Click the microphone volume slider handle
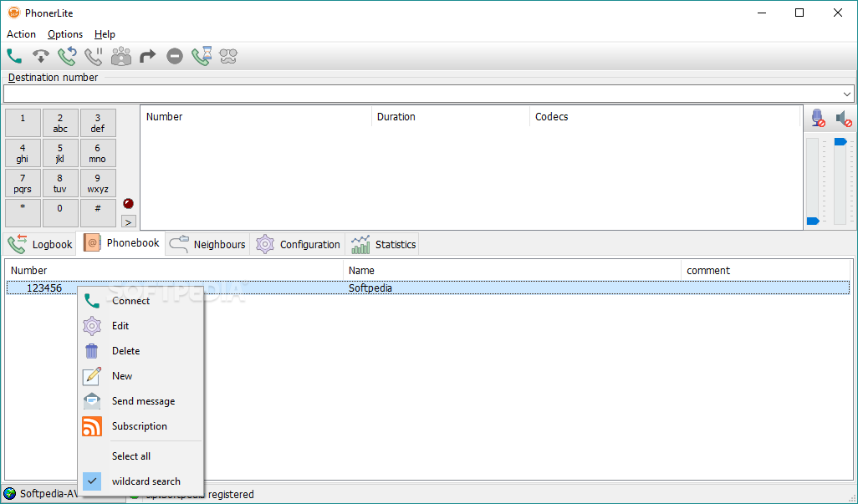The width and height of the screenshot is (858, 504). [x=813, y=221]
